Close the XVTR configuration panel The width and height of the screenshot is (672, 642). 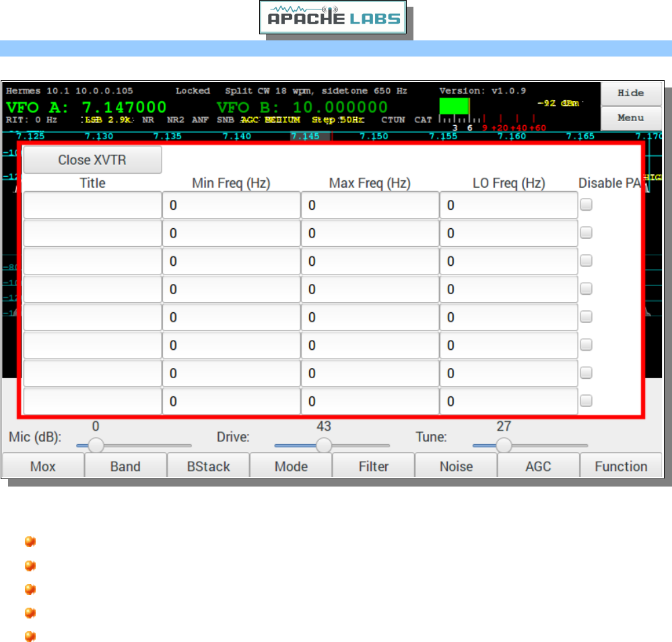(92, 159)
